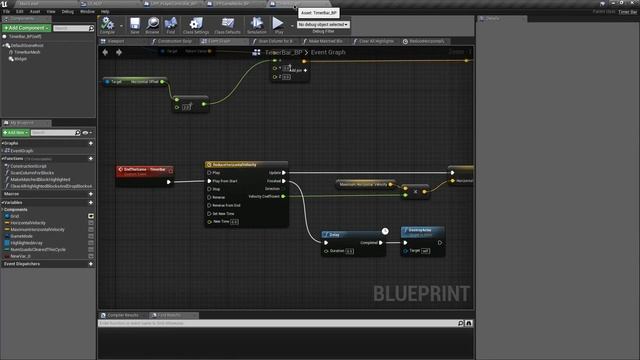Add a new macro with plus icon
This screenshot has width=640, height=360.
point(91,194)
